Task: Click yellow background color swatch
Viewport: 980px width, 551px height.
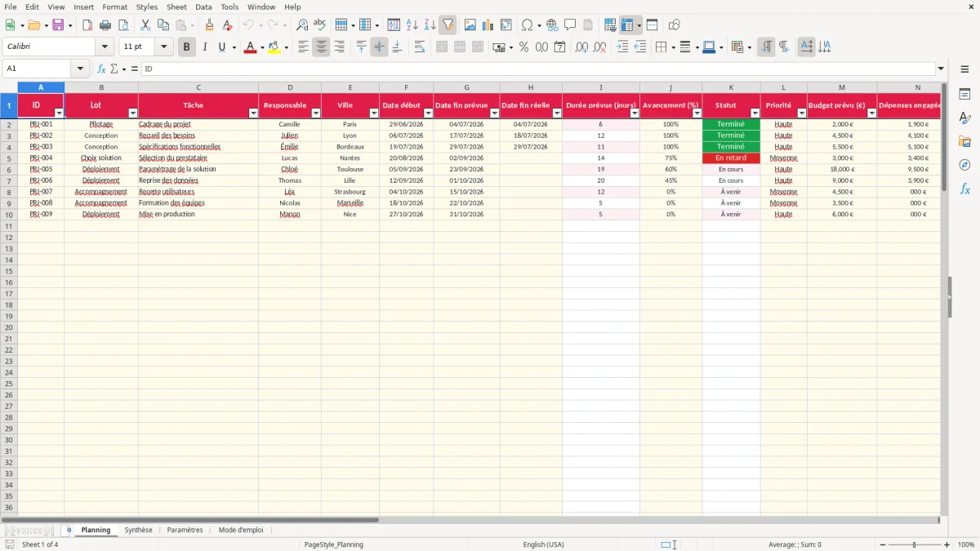Action: [x=274, y=47]
